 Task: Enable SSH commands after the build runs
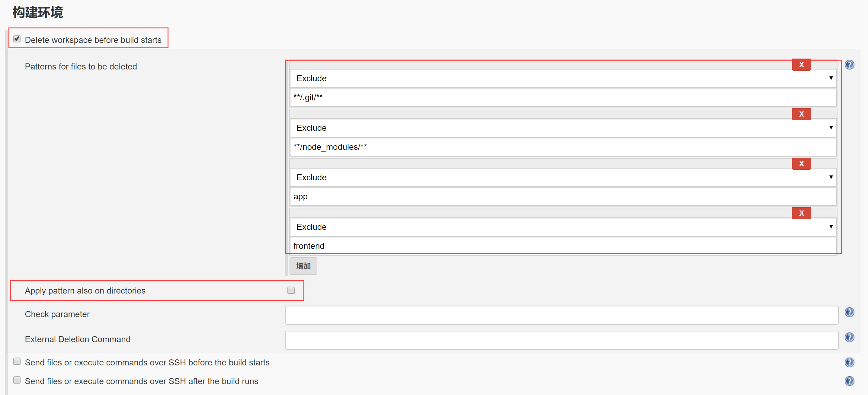click(17, 380)
